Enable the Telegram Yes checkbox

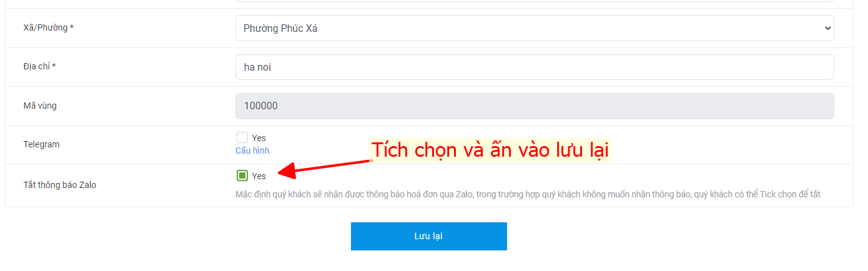coord(242,137)
